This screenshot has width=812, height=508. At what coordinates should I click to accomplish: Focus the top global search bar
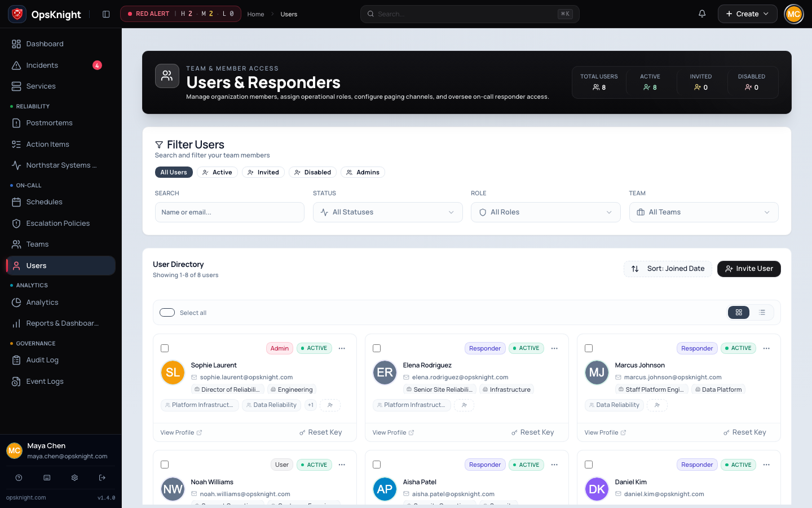[x=470, y=14]
